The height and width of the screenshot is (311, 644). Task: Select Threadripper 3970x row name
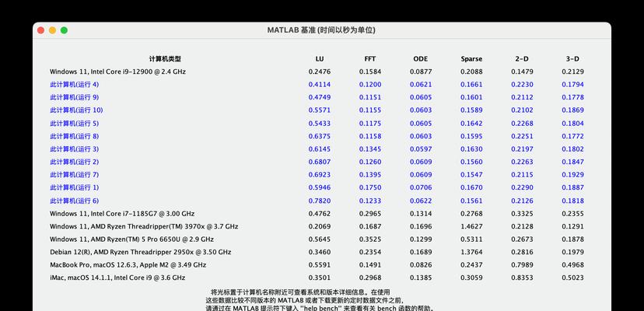[144, 226]
